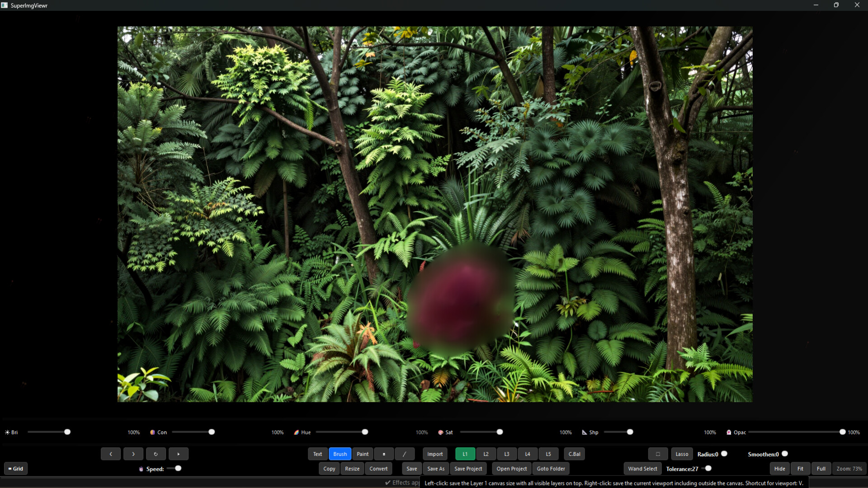
Task: Click the Opacity slider handle
Action: pos(842,432)
